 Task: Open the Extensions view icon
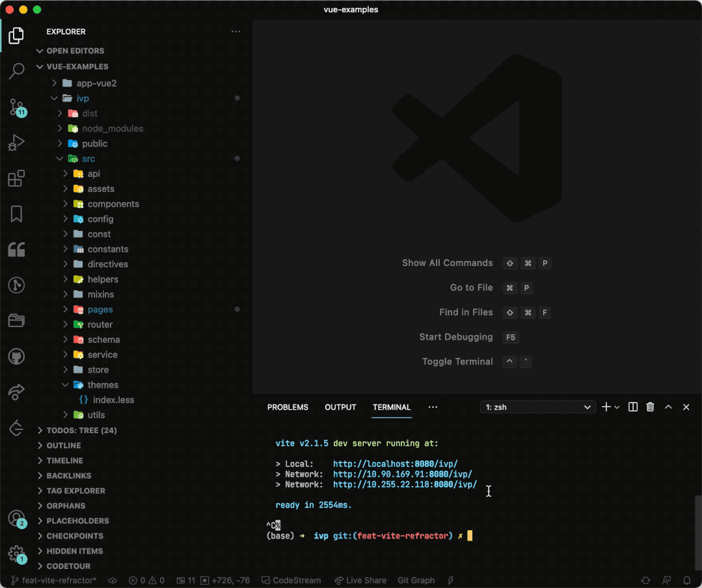point(16,178)
